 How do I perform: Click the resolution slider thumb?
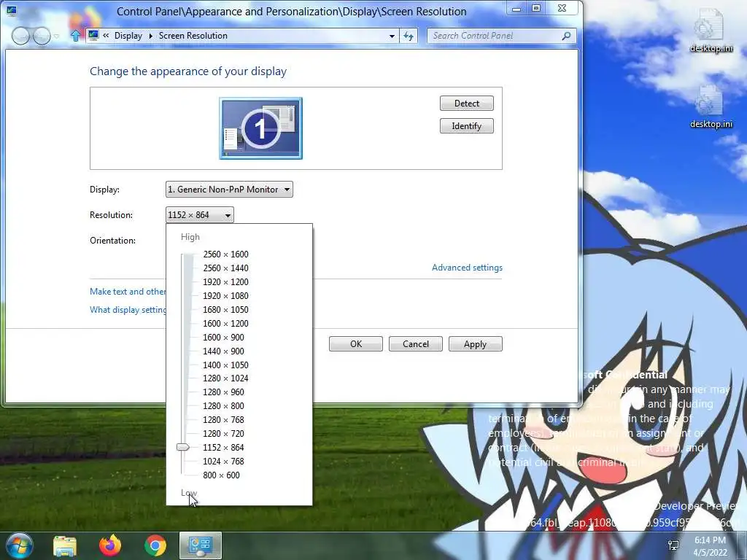tap(183, 447)
